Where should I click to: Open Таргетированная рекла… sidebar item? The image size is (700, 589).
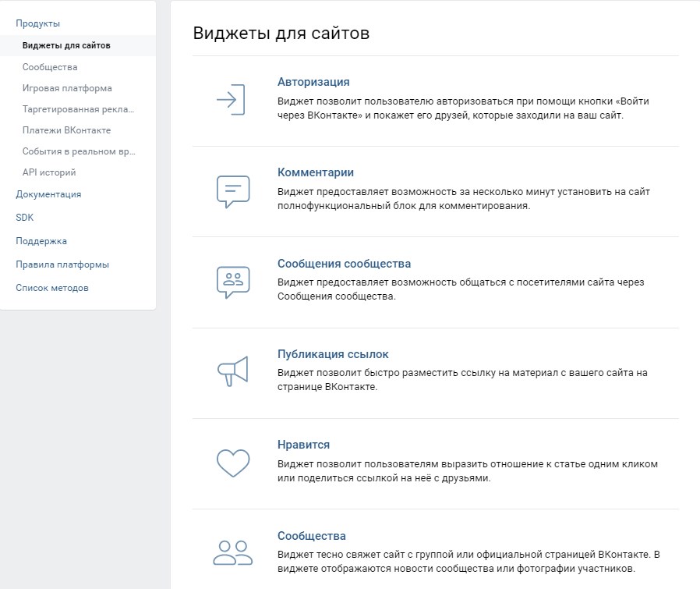click(78, 109)
